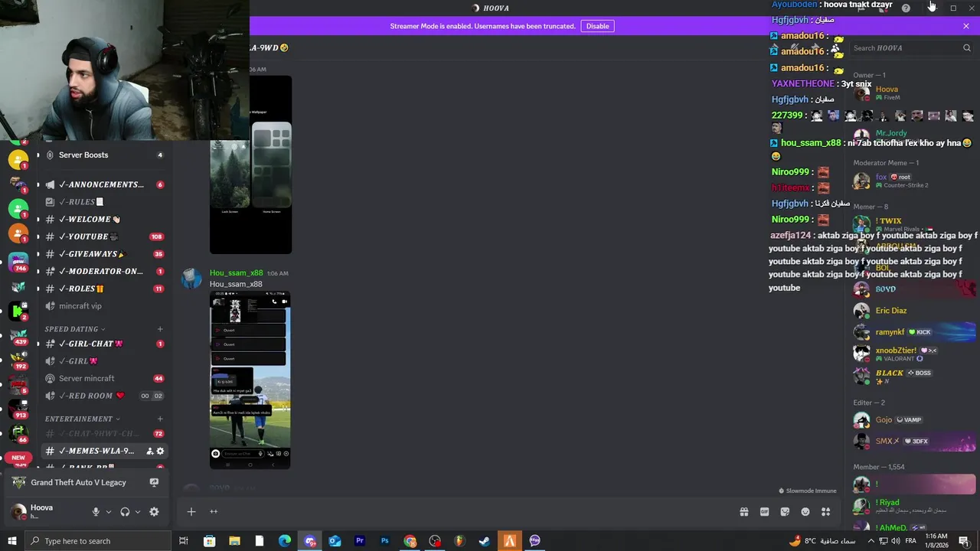
Task: Collapse the SPEED DATING category
Action: pyautogui.click(x=75, y=329)
